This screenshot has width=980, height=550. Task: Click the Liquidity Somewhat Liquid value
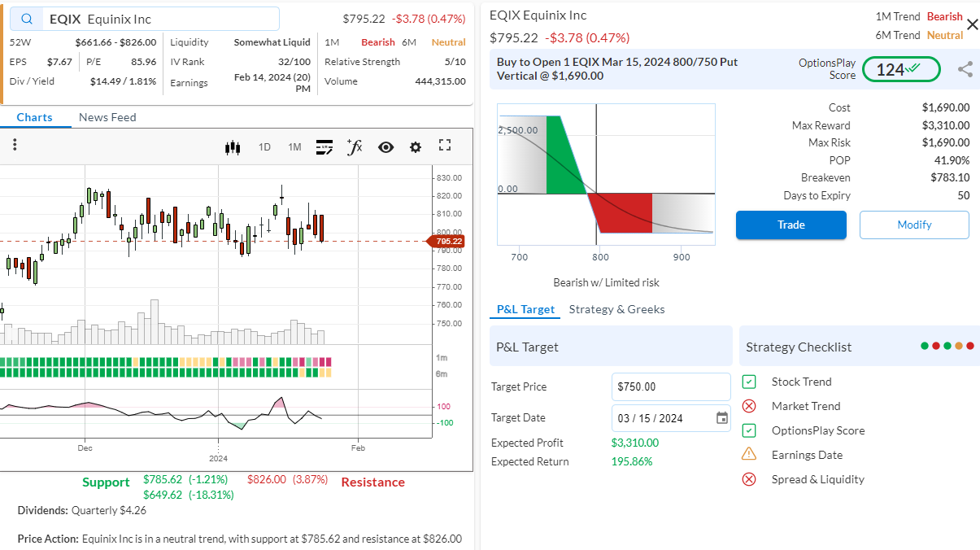pos(272,42)
